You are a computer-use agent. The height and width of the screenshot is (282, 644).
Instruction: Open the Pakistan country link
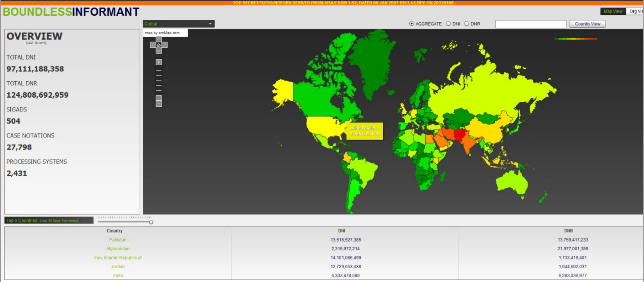click(x=118, y=240)
